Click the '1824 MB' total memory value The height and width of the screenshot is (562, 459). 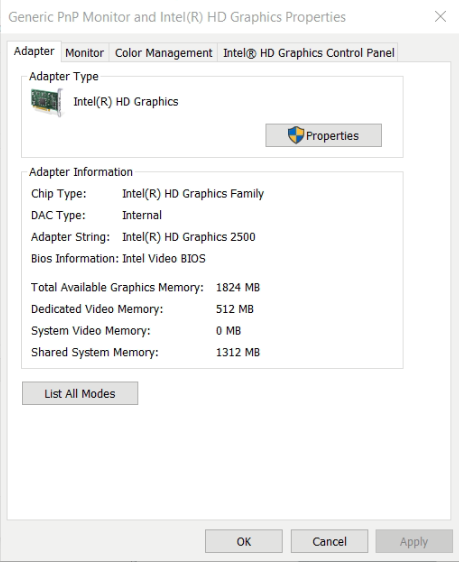pos(238,287)
